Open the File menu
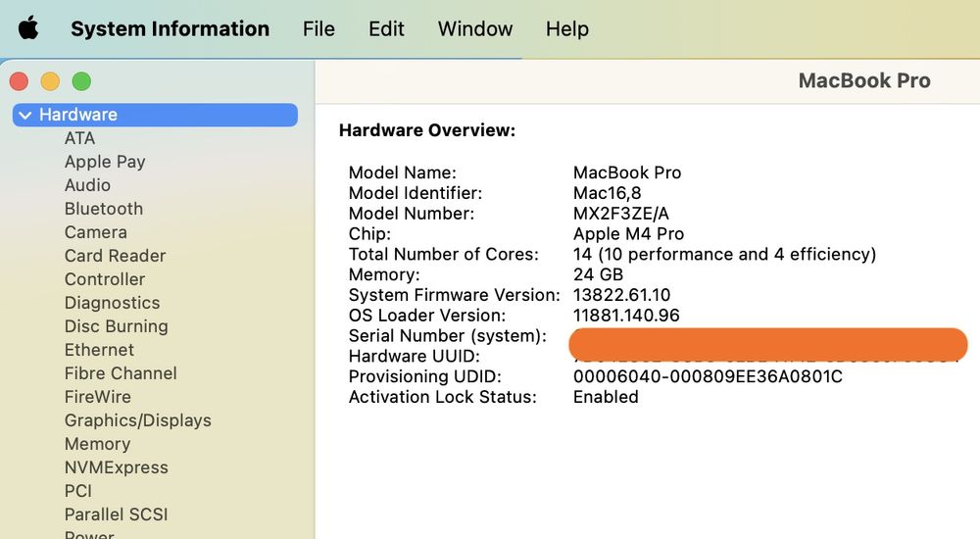This screenshot has width=980, height=539. click(x=318, y=28)
